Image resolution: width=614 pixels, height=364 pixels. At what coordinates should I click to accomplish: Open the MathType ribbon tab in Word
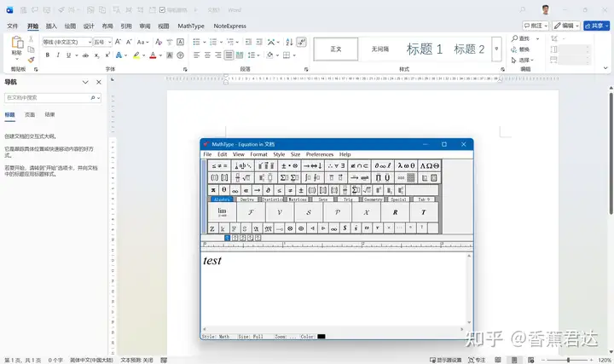191,26
